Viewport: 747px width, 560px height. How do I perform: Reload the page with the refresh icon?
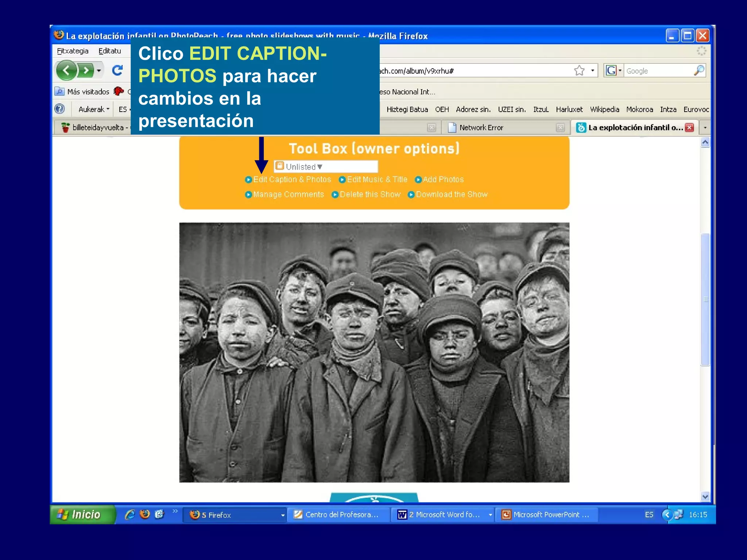(x=117, y=70)
